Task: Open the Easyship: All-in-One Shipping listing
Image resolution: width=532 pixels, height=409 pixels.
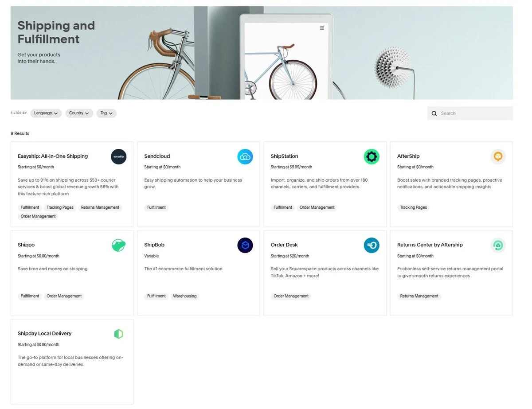Action: point(52,156)
